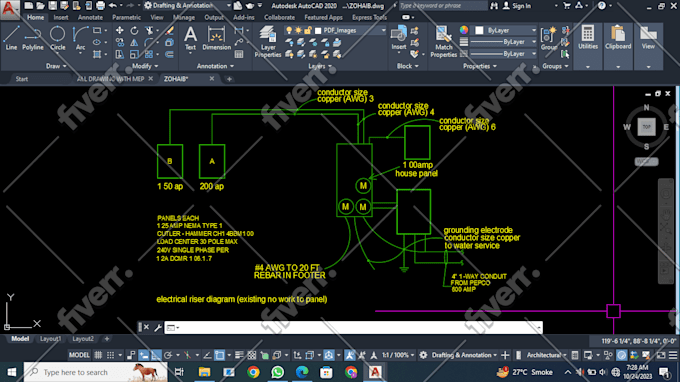Switch to ALL DRAWING WITH MEP tab
This screenshot has width=680, height=382.
coord(110,78)
